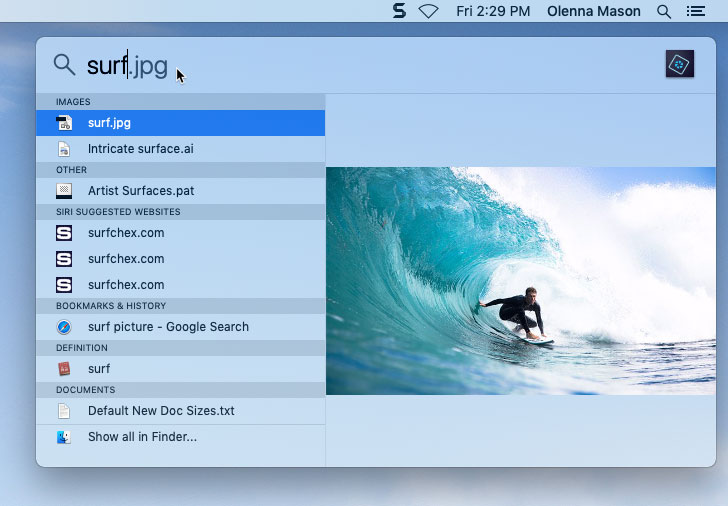Select the surf.jpg result
The width and height of the screenshot is (728, 506).
[x=181, y=123]
